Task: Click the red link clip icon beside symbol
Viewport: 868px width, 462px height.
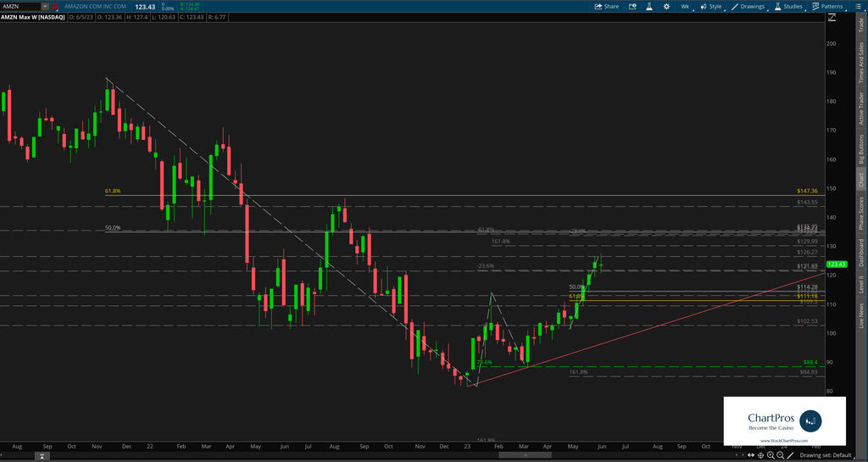Action: 55,6
